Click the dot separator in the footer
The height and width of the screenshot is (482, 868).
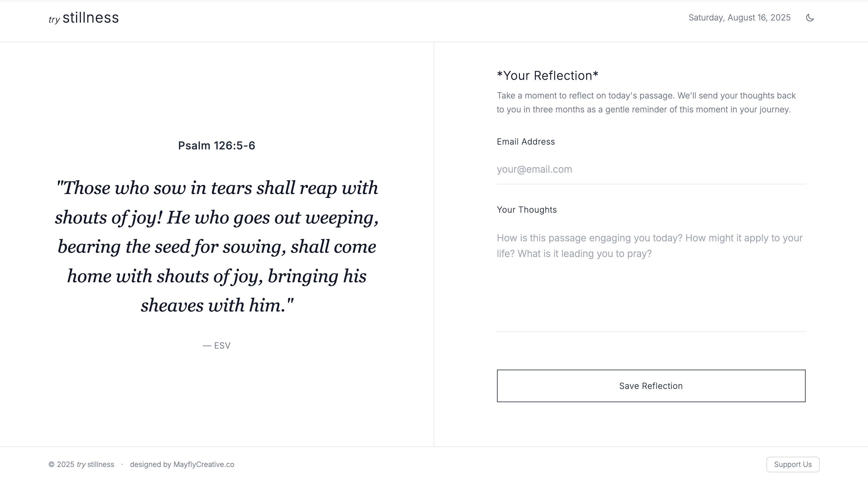(122, 465)
